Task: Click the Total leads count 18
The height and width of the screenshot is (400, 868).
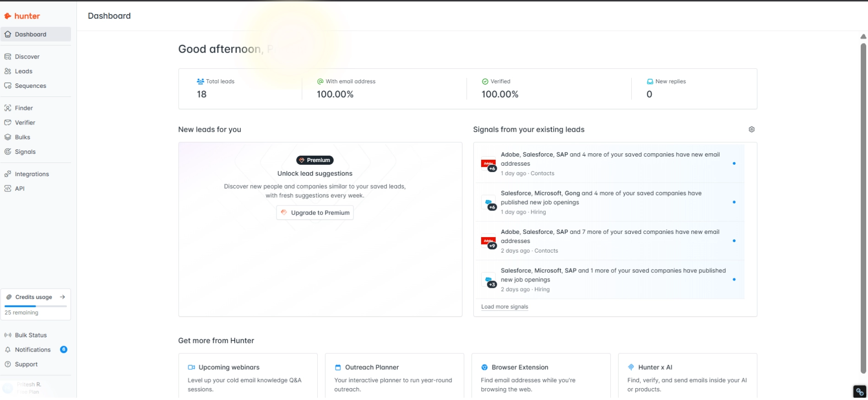Action: click(201, 94)
